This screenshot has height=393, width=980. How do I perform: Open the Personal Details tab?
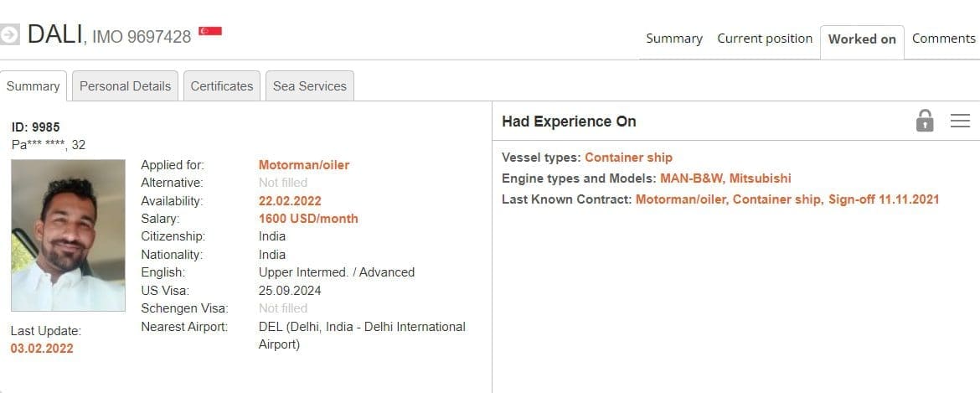pos(125,86)
